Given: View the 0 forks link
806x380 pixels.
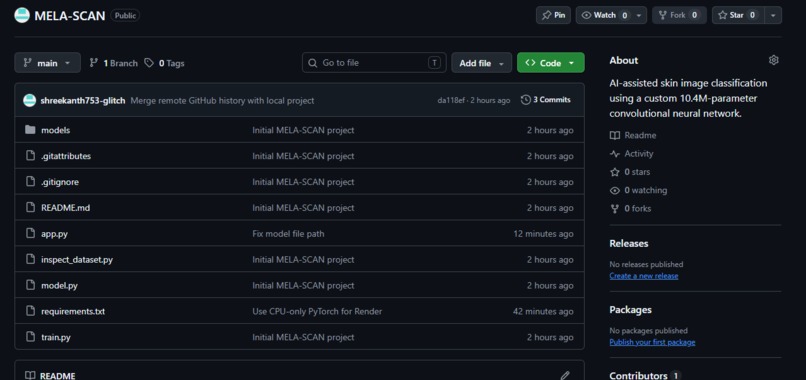Looking at the screenshot, I should pyautogui.click(x=630, y=208).
